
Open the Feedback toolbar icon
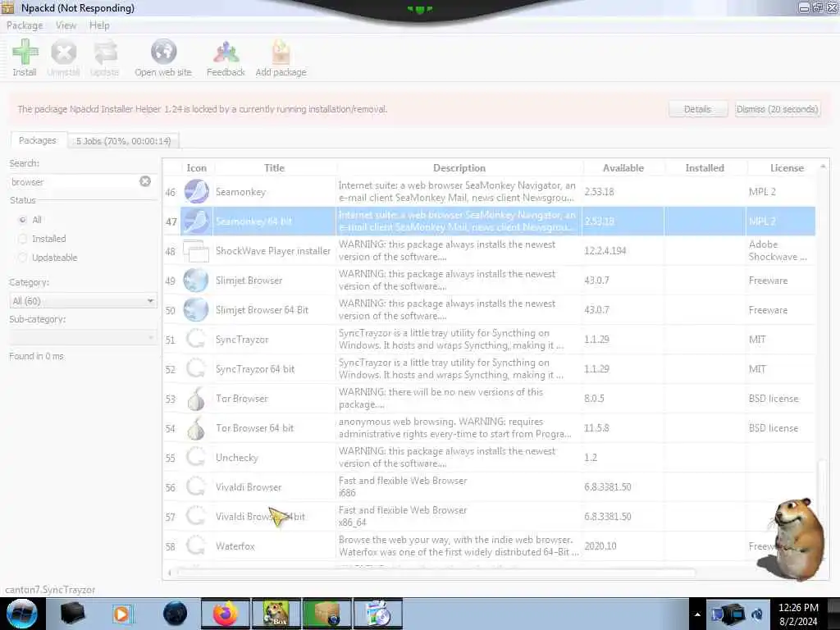(x=226, y=52)
